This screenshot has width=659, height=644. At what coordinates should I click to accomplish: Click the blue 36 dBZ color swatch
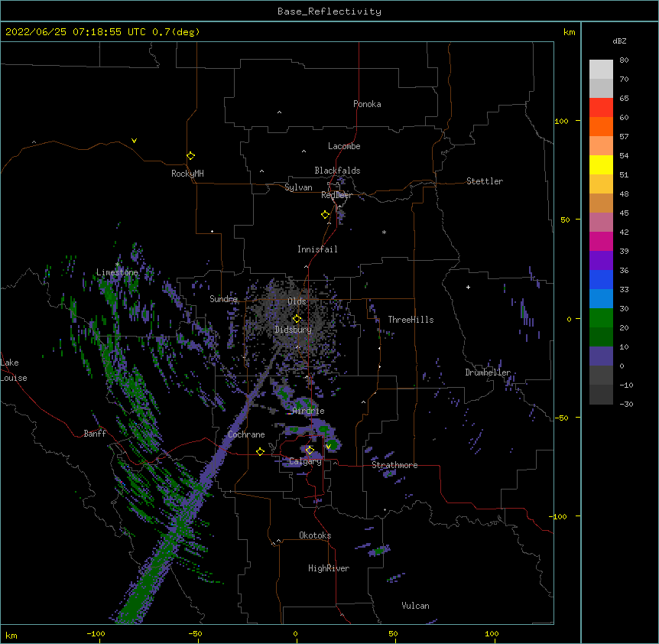pyautogui.click(x=601, y=279)
